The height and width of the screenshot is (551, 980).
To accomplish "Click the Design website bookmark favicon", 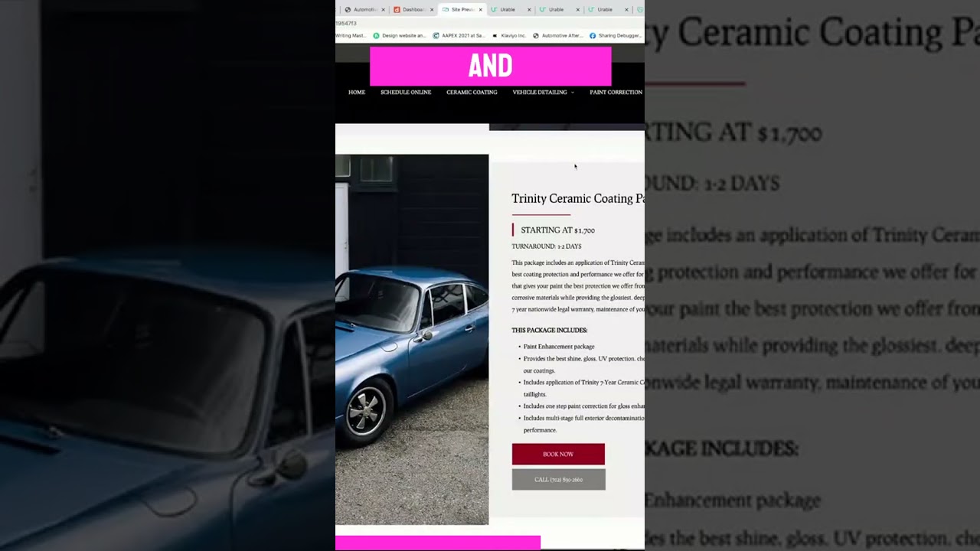I will click(376, 35).
